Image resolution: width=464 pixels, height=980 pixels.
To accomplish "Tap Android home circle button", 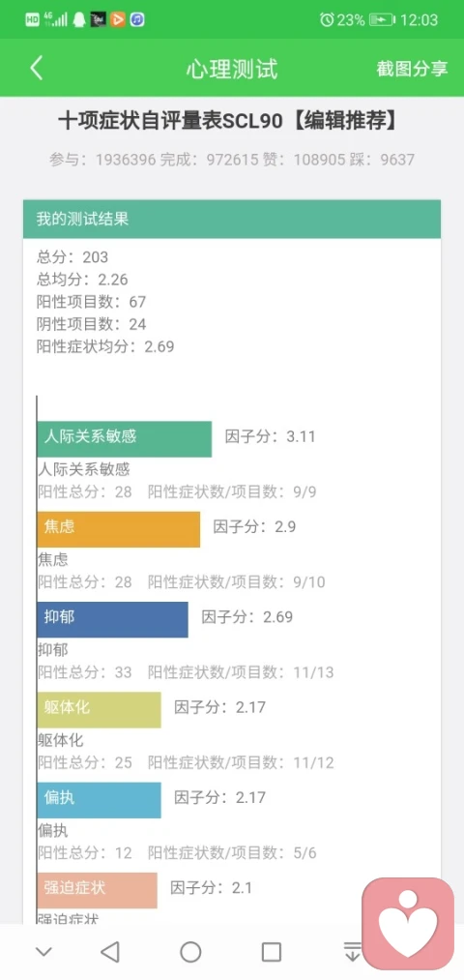I will coord(190,952).
